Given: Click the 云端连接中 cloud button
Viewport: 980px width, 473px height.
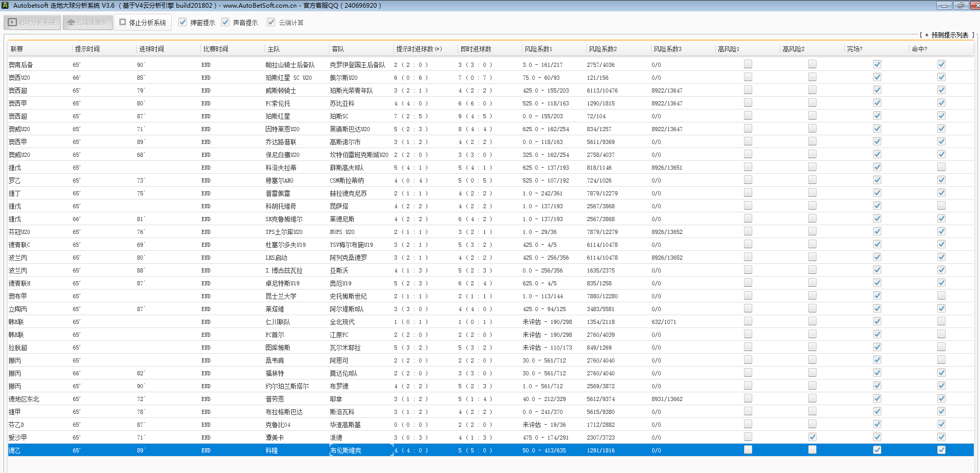Looking at the screenshot, I should (87, 23).
